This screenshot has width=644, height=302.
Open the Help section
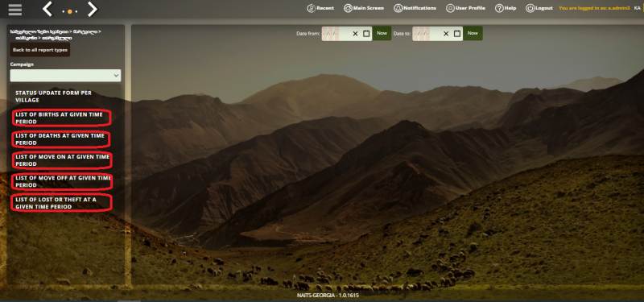click(x=506, y=8)
